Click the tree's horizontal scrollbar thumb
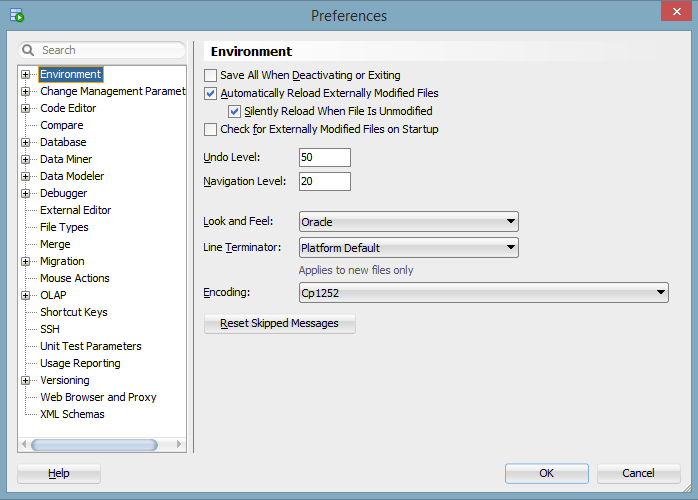Image resolution: width=698 pixels, height=500 pixels. [x=94, y=445]
